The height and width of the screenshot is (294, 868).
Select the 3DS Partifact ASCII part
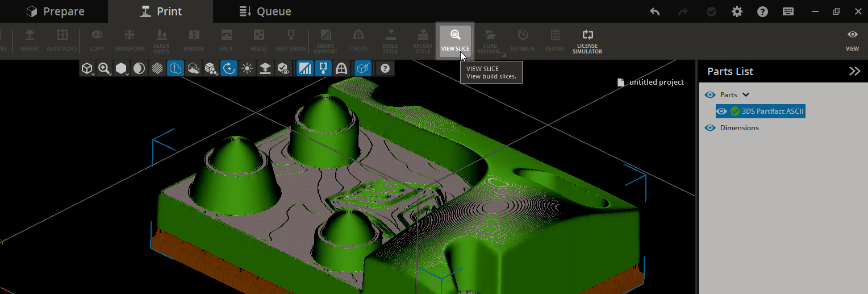(773, 111)
